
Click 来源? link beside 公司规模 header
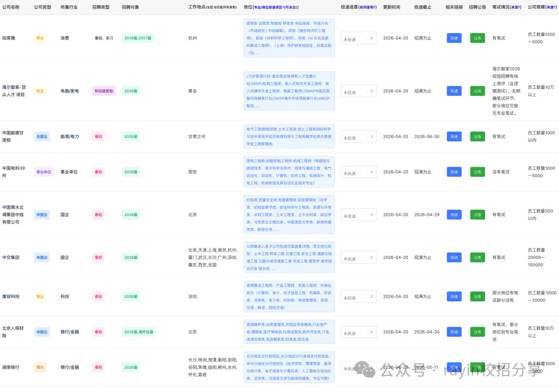pos(551,7)
